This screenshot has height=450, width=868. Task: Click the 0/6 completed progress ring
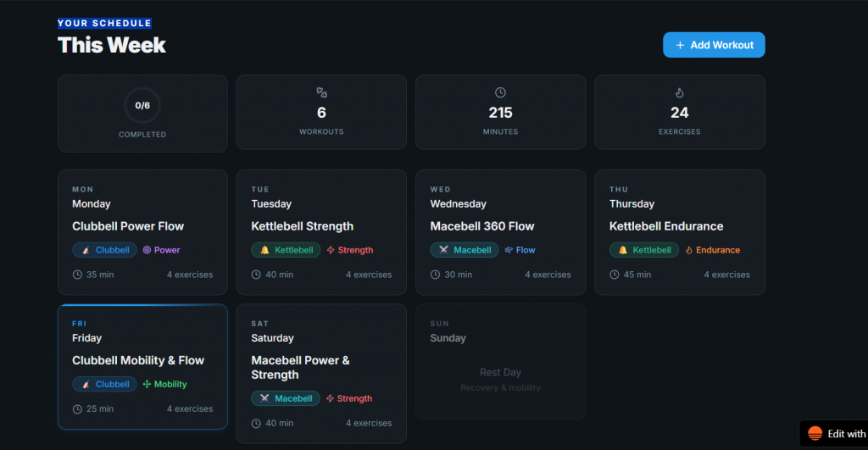[142, 106]
